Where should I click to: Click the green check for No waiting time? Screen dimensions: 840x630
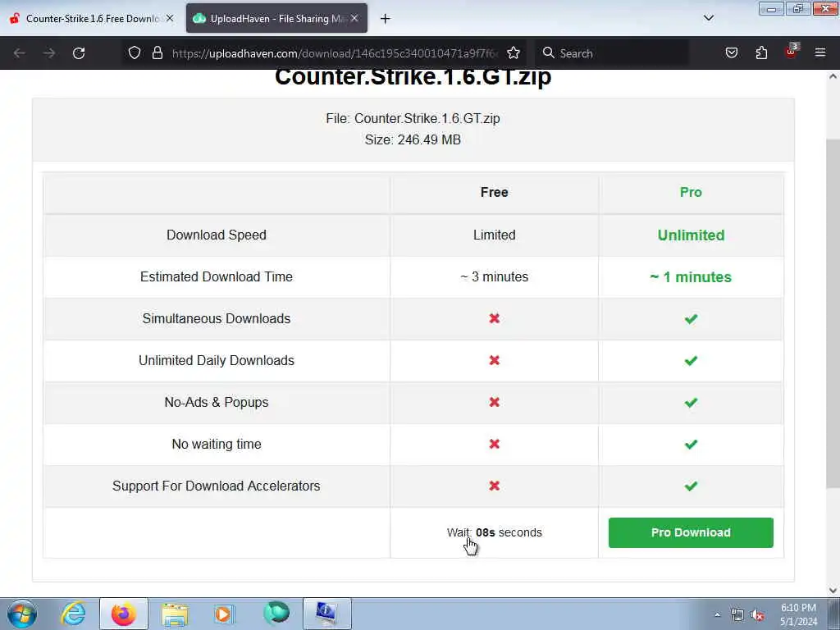pos(691,444)
